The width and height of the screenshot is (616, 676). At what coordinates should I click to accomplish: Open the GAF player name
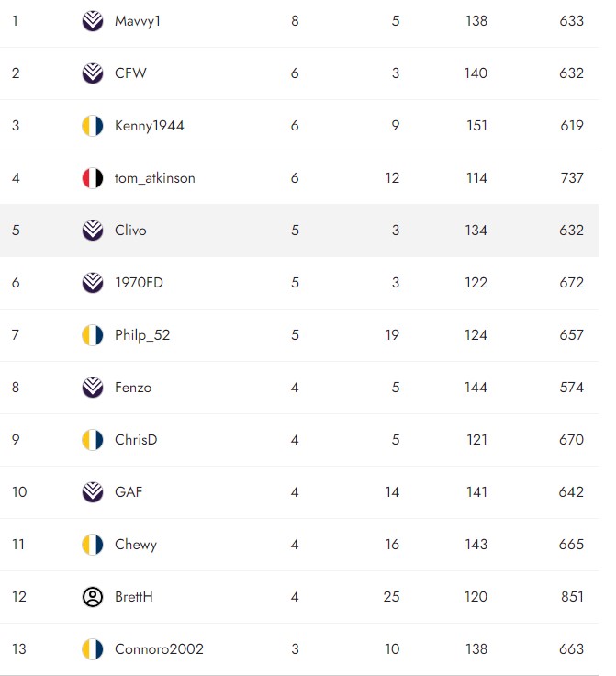coord(129,491)
